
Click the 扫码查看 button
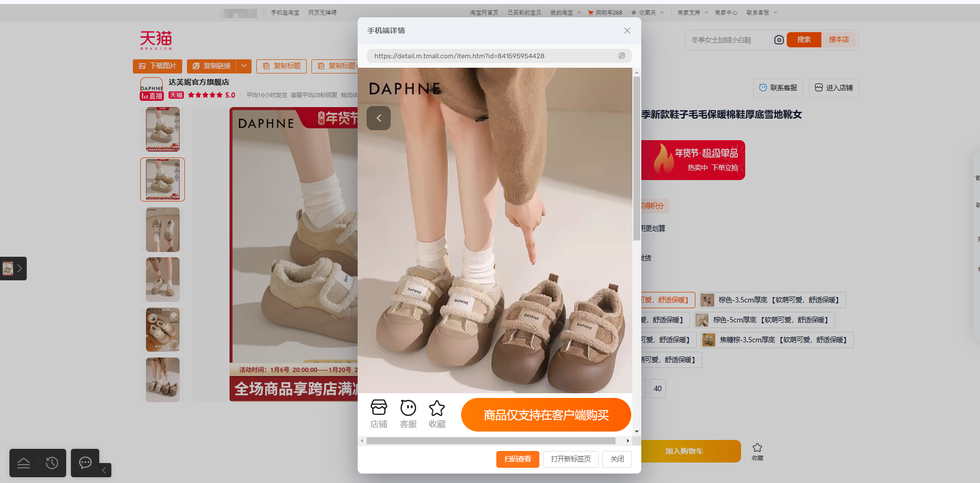[518, 459]
